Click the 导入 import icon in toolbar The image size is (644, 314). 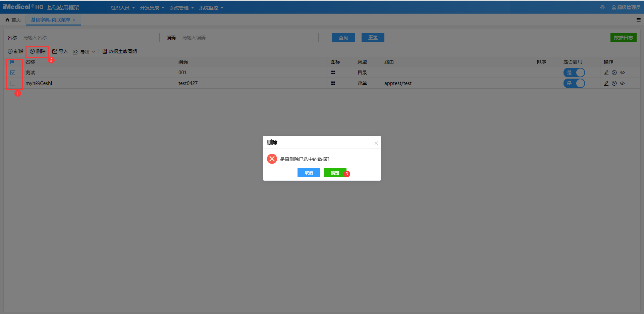pyautogui.click(x=55, y=51)
